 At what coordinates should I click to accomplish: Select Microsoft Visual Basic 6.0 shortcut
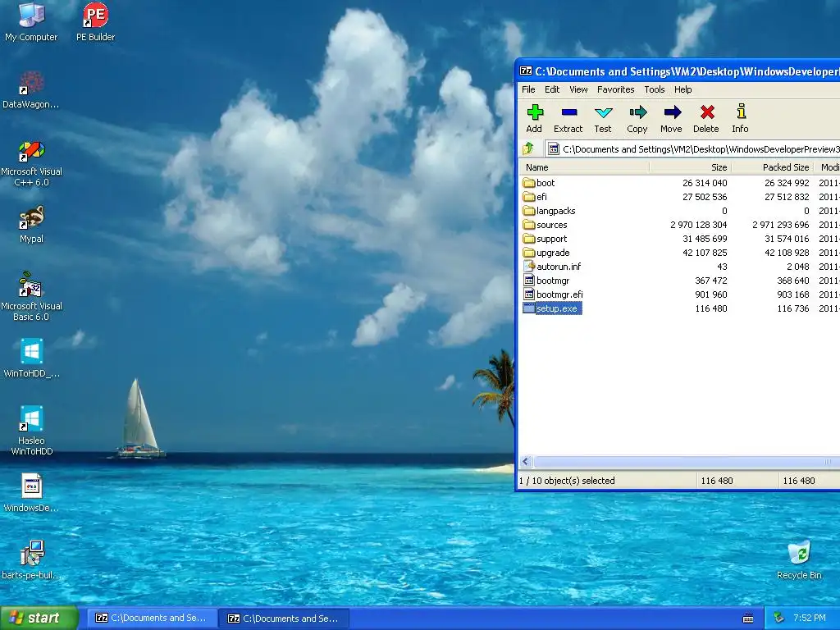(31, 297)
